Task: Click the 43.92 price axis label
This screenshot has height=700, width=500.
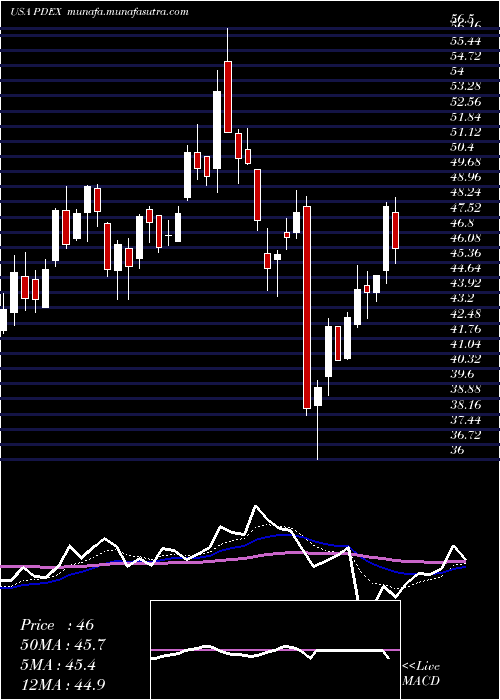Action: tap(466, 283)
